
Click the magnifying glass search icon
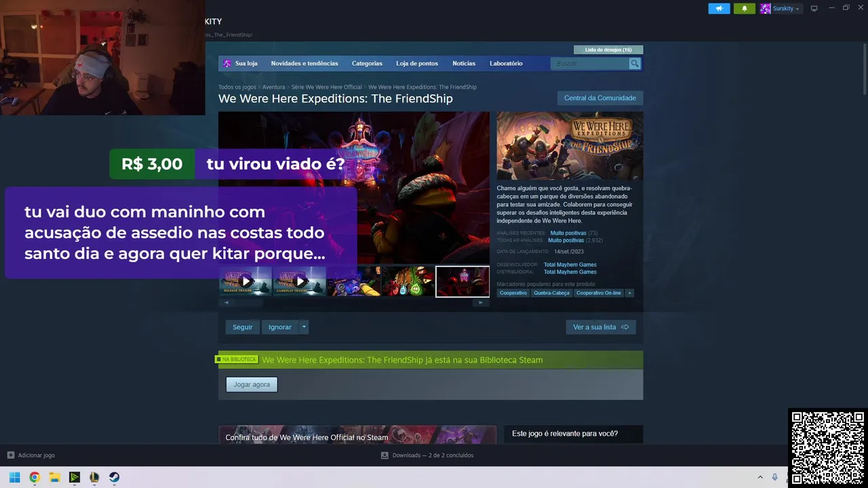(635, 63)
